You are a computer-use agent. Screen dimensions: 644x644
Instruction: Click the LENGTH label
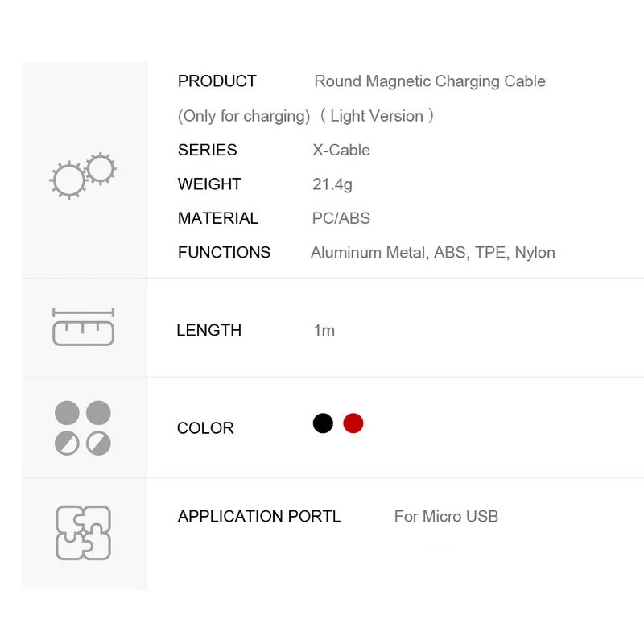click(208, 330)
